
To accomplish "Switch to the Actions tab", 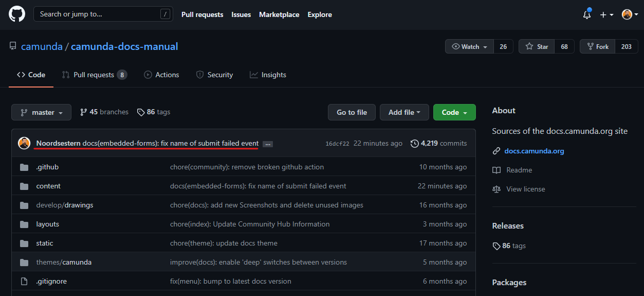I will pos(161,75).
